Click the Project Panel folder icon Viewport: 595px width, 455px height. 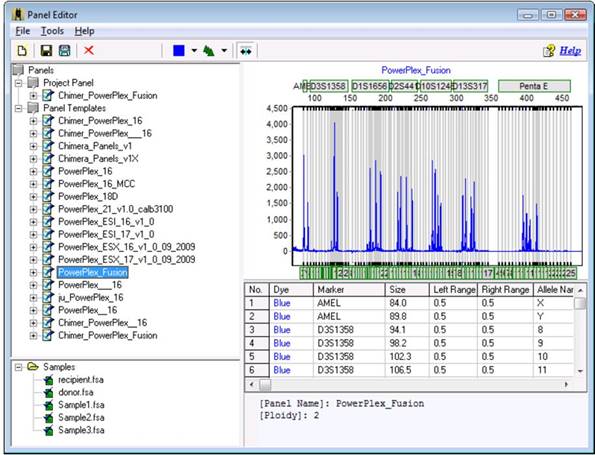33,83
